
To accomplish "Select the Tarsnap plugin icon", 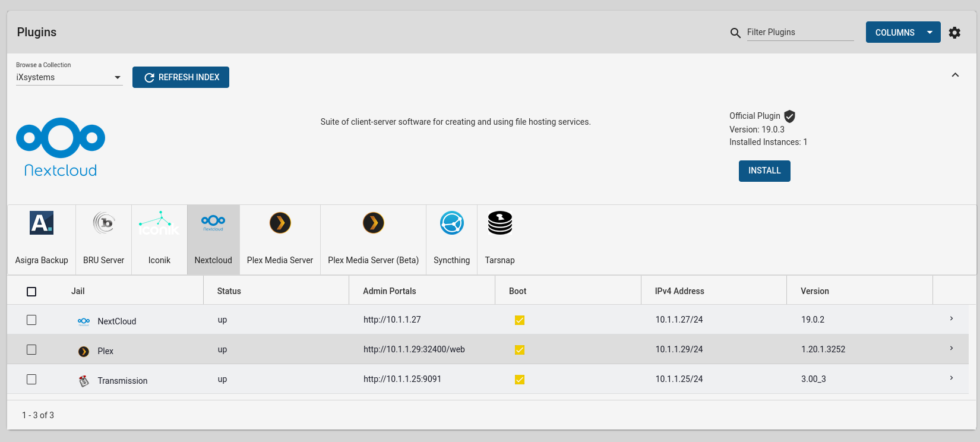I will [x=500, y=223].
